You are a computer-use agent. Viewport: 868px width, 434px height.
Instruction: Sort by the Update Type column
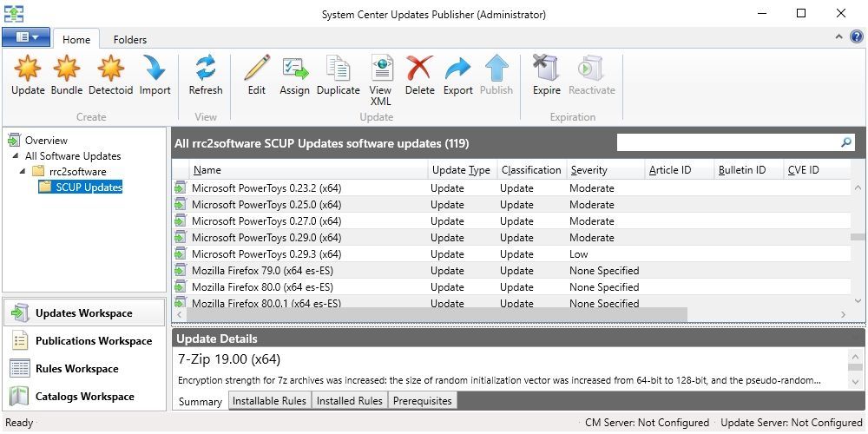463,170
